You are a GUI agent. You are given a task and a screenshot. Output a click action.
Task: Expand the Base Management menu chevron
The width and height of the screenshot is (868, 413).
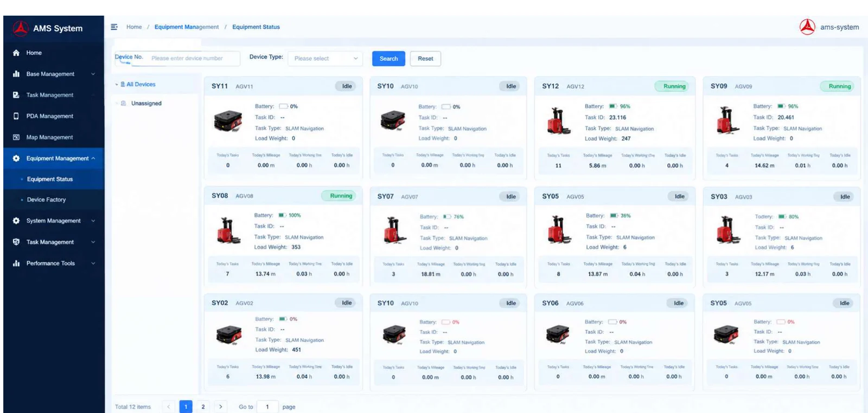pos(93,74)
